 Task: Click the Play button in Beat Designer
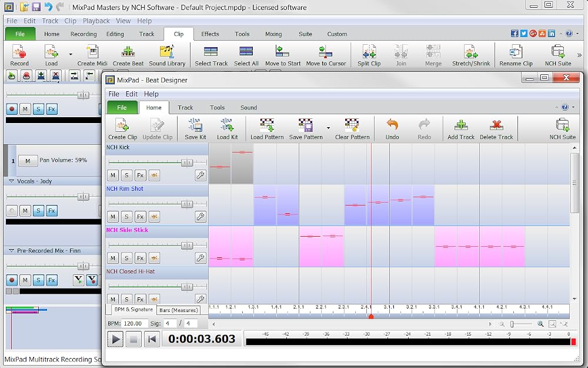(x=115, y=339)
